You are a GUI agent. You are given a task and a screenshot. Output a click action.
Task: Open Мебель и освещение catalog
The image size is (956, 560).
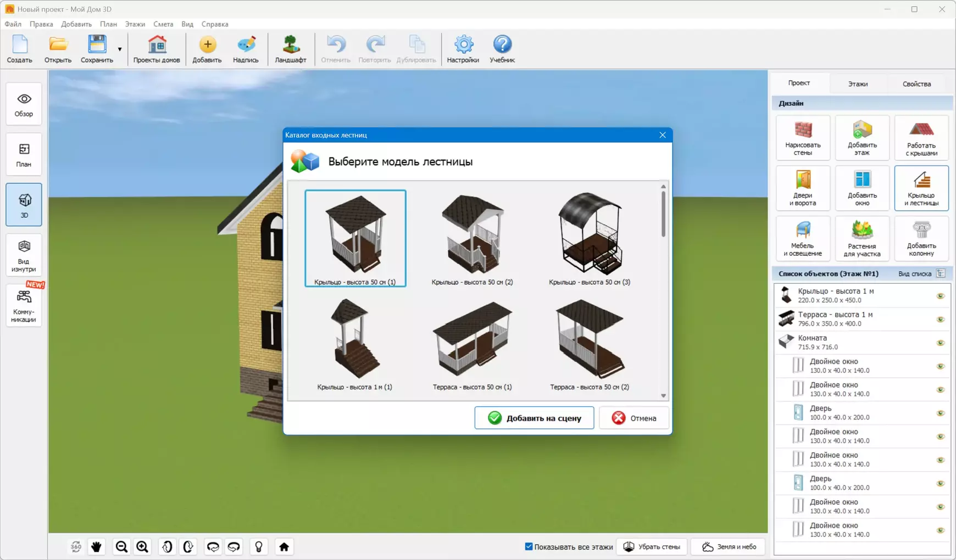coord(803,239)
